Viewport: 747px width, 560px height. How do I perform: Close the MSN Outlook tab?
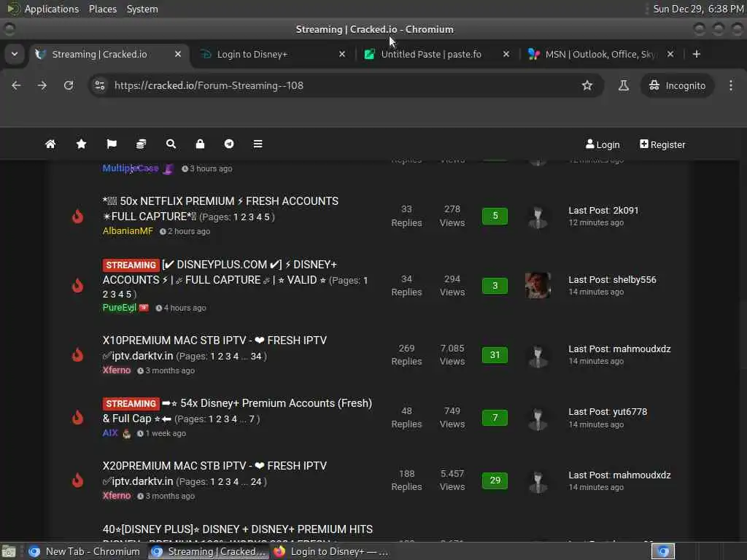[x=670, y=54]
